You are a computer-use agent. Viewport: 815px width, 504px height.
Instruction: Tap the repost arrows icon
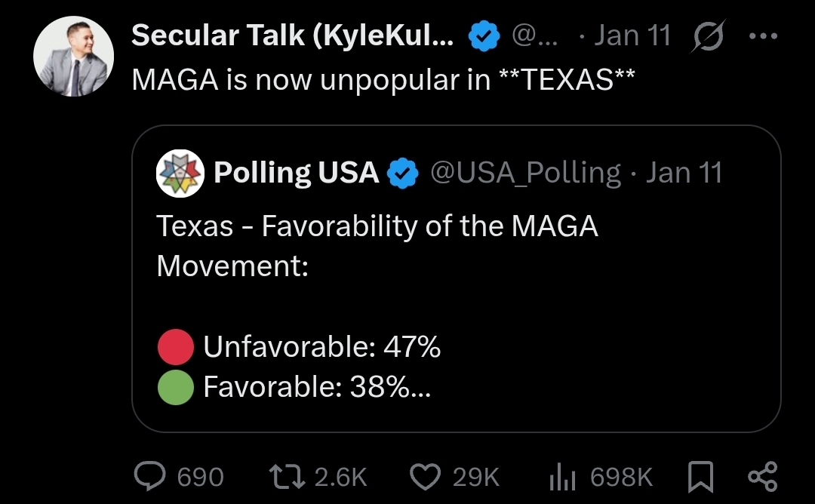(x=288, y=475)
